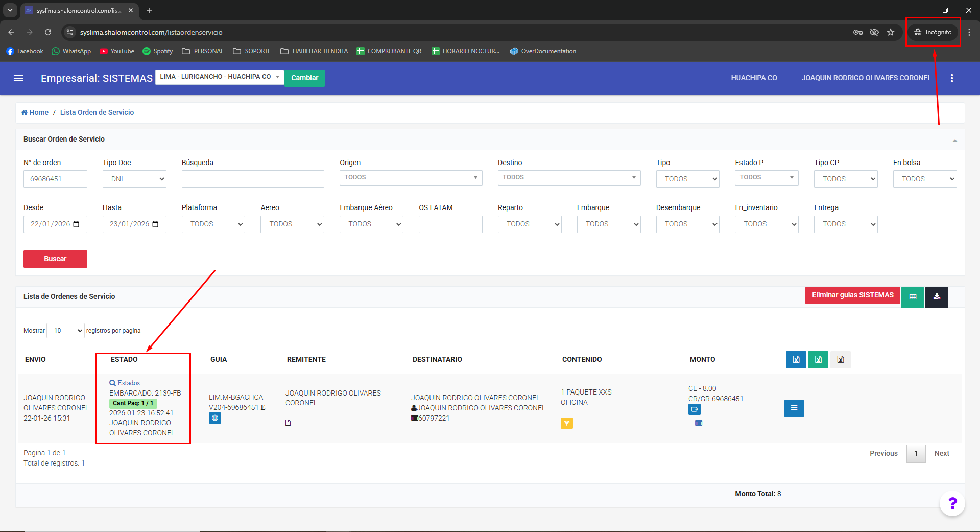Viewport: 980px width, 532px height.
Task: Open the Plataforma dropdown
Action: coord(213,224)
